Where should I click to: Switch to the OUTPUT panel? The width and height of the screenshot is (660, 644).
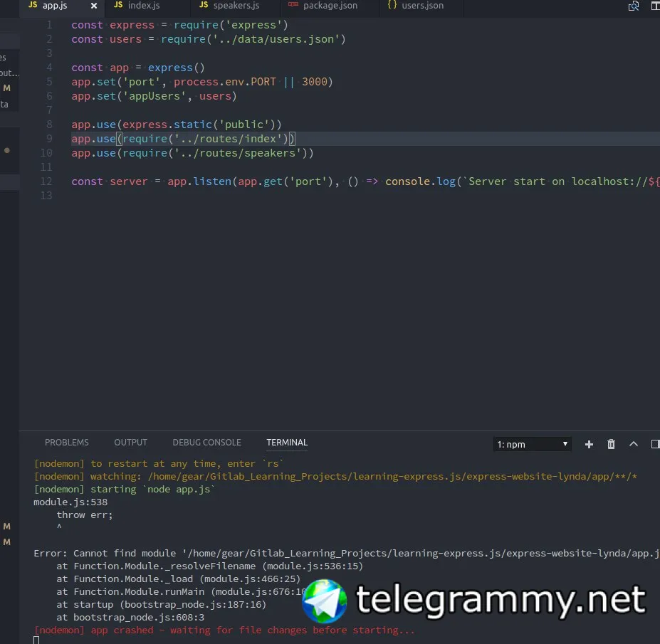click(130, 443)
